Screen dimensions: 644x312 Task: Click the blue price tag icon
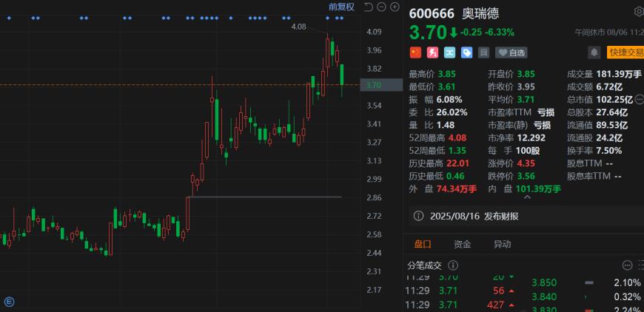[466, 52]
